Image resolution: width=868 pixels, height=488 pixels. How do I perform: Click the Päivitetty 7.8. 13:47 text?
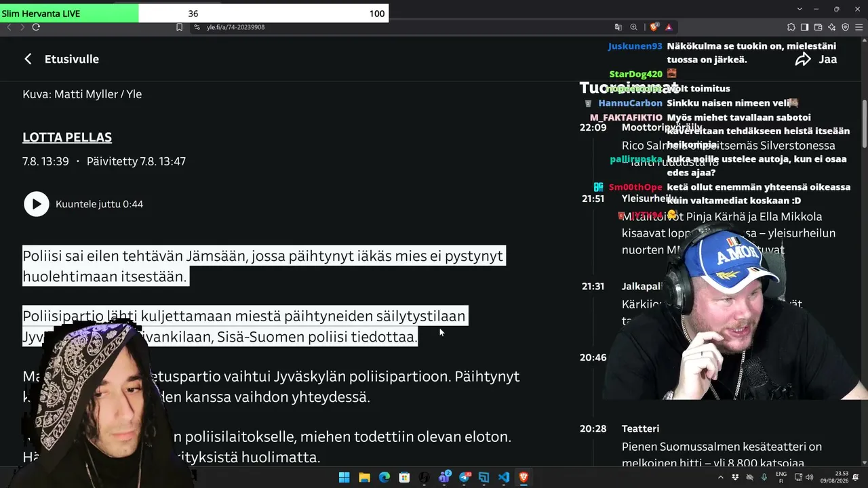[x=136, y=161]
